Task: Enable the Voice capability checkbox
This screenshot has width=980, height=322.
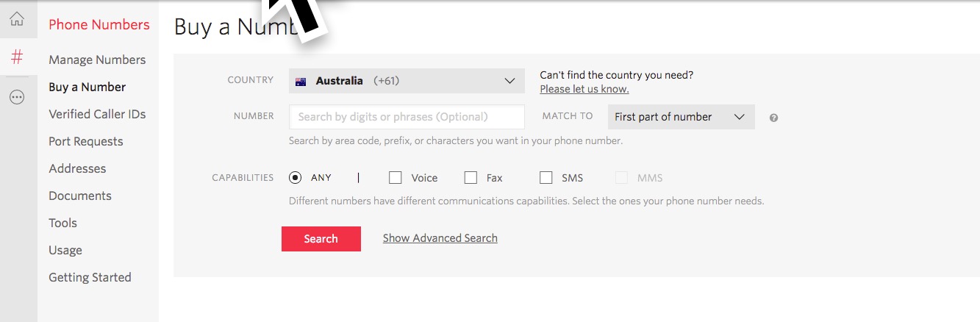Action: coord(396,177)
